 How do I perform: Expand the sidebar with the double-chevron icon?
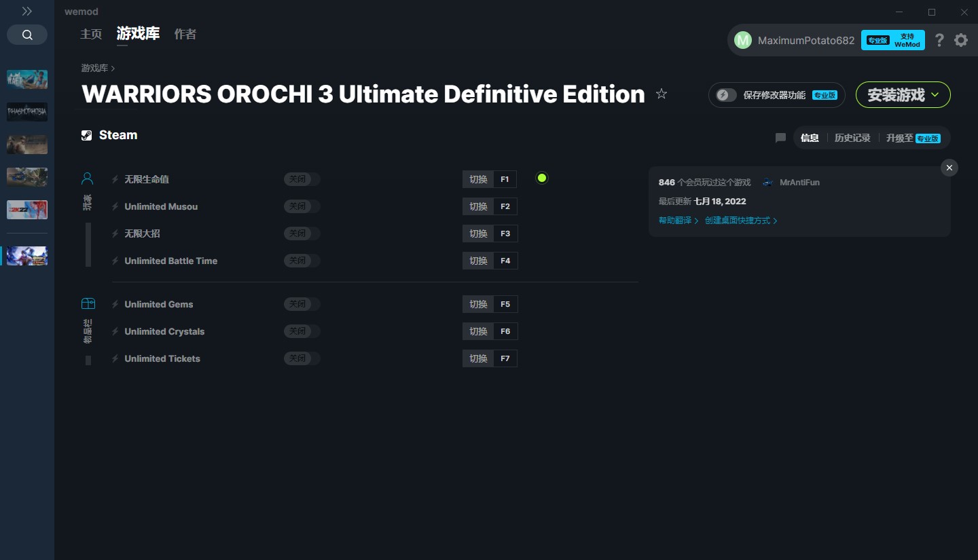(27, 12)
